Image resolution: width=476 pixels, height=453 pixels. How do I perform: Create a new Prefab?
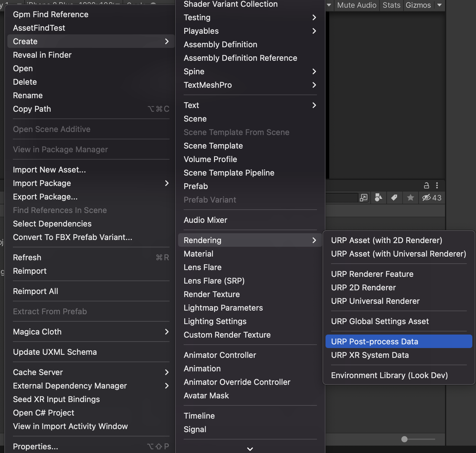click(x=250, y=186)
